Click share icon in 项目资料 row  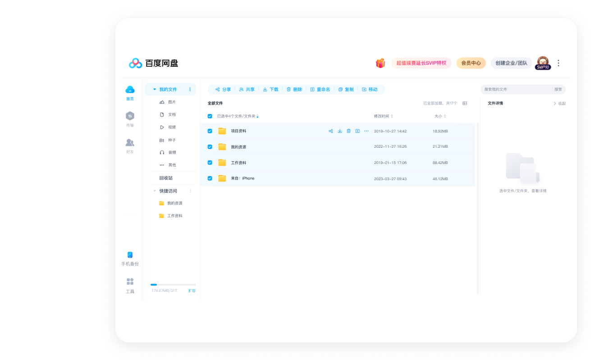(x=331, y=131)
